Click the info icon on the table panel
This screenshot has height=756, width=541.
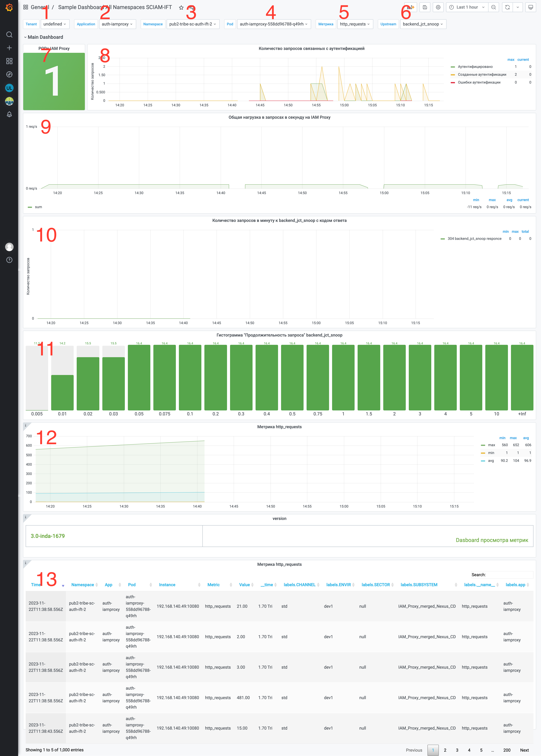point(26,563)
